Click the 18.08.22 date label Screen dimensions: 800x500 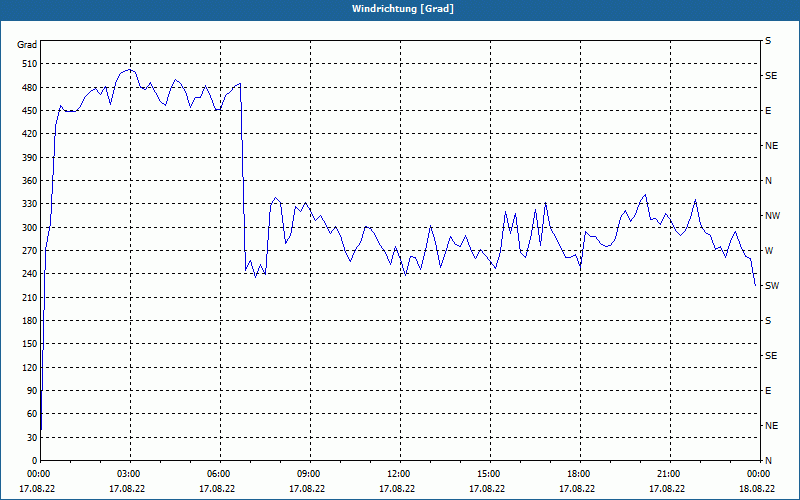[x=757, y=488]
